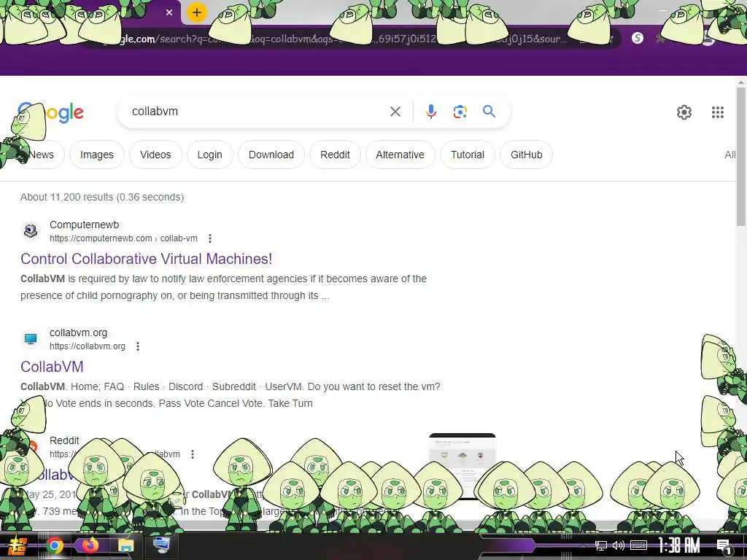
Task: Select the Reddit search chip
Action: pyautogui.click(x=335, y=155)
